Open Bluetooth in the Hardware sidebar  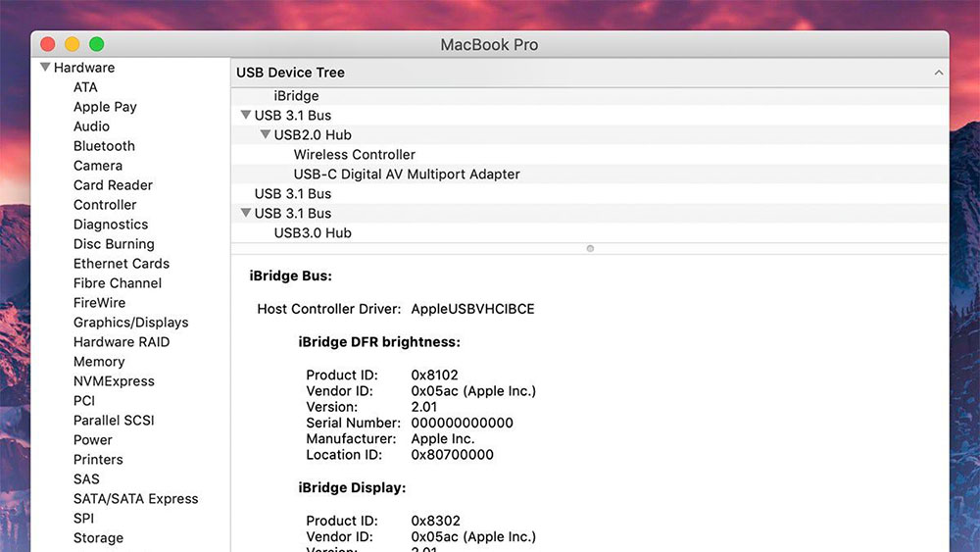[x=104, y=146]
